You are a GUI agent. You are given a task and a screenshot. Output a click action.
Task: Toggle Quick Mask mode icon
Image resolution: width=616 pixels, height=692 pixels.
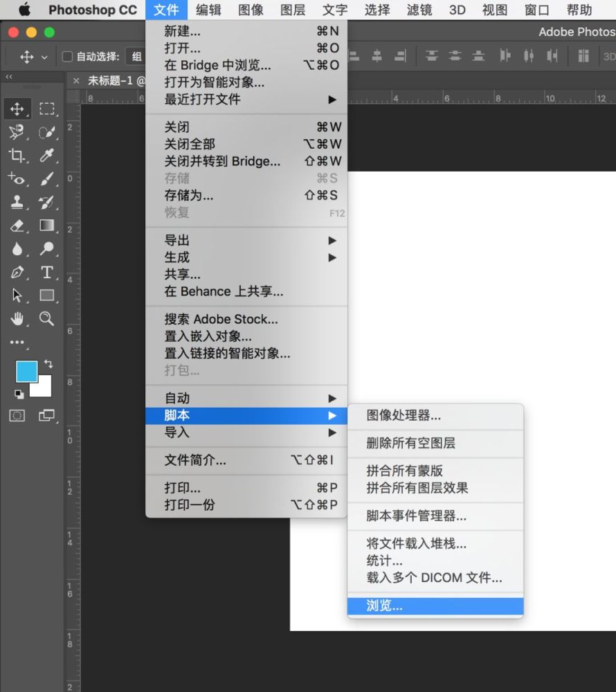[17, 415]
